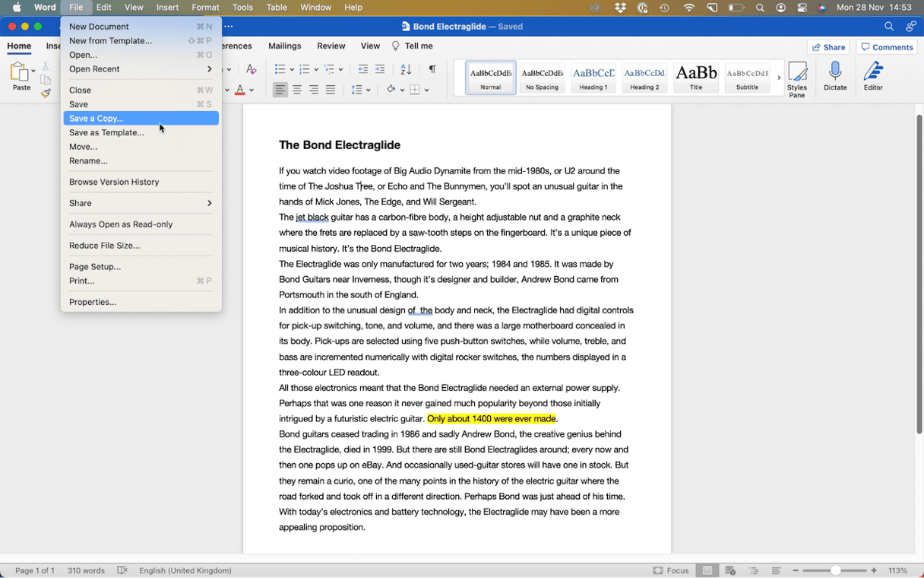Image resolution: width=924 pixels, height=578 pixels.
Task: Click the Share button
Action: (828, 47)
